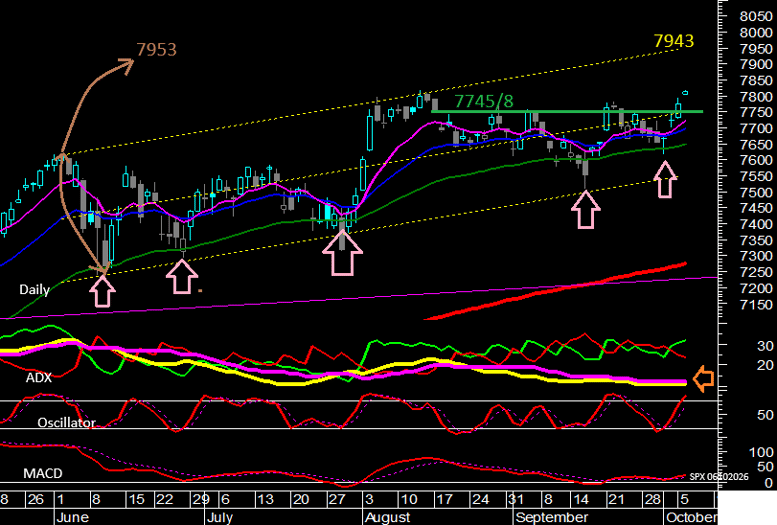Click the 6 date label in July
The height and width of the screenshot is (525, 777).
[225, 499]
